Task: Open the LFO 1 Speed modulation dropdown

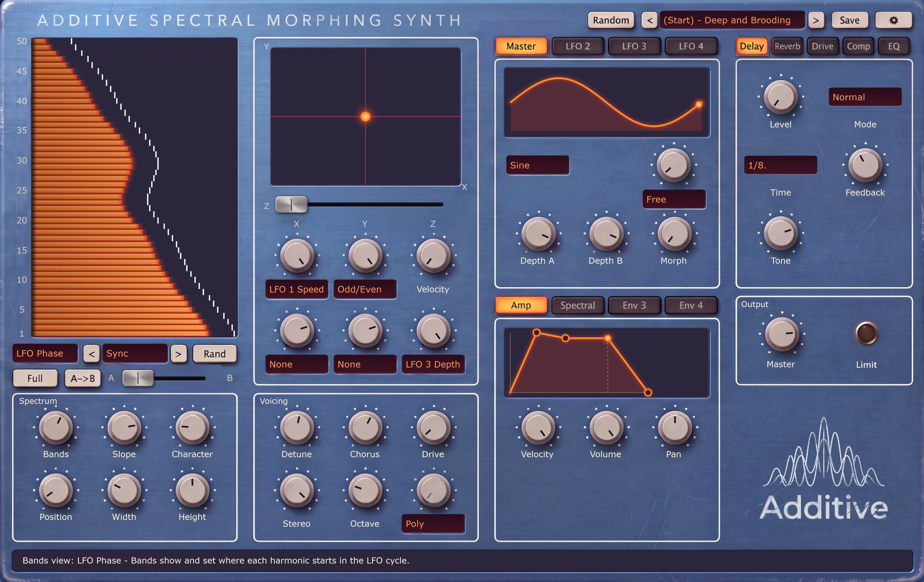Action: coord(297,289)
